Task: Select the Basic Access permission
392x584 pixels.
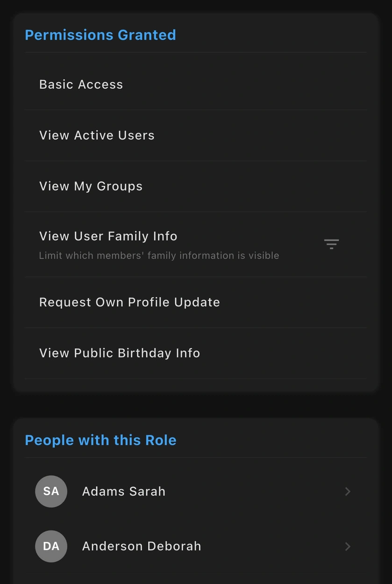Action: (x=81, y=85)
